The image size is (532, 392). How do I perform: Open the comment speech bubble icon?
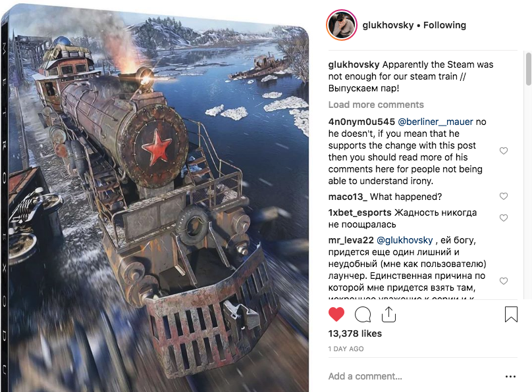point(362,314)
